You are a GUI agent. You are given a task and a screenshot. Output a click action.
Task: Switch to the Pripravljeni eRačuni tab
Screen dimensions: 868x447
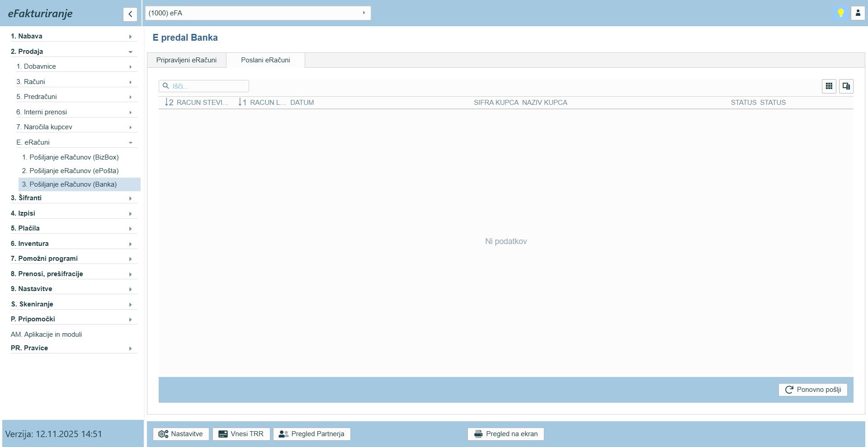tap(186, 60)
